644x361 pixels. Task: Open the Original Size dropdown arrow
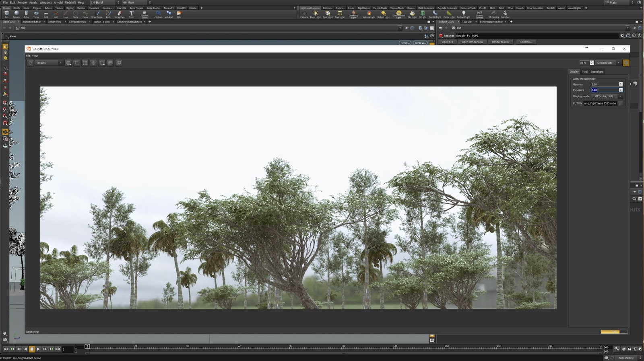click(x=619, y=63)
